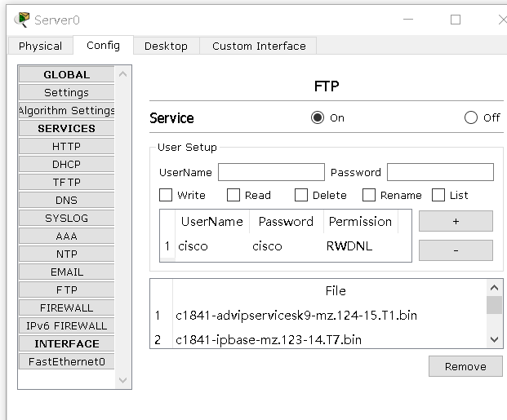The image size is (507, 420).
Task: Enable the Write permission checkbox
Action: pos(166,195)
